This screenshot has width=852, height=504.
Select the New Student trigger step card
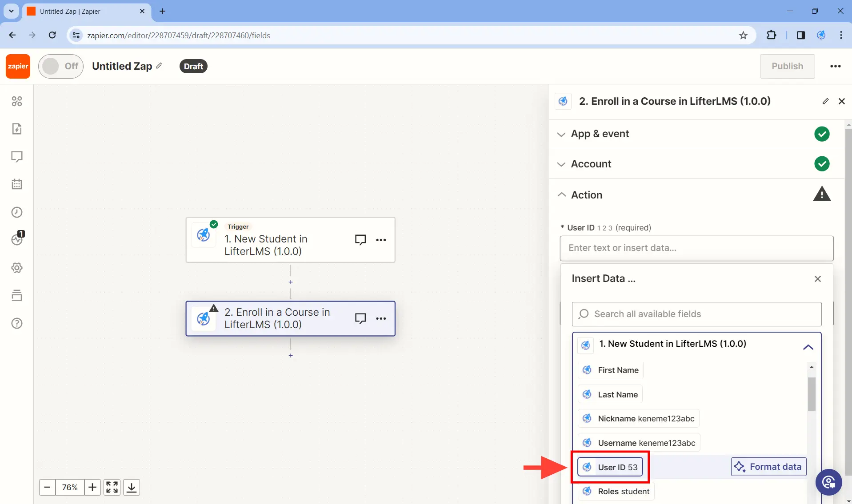point(290,240)
